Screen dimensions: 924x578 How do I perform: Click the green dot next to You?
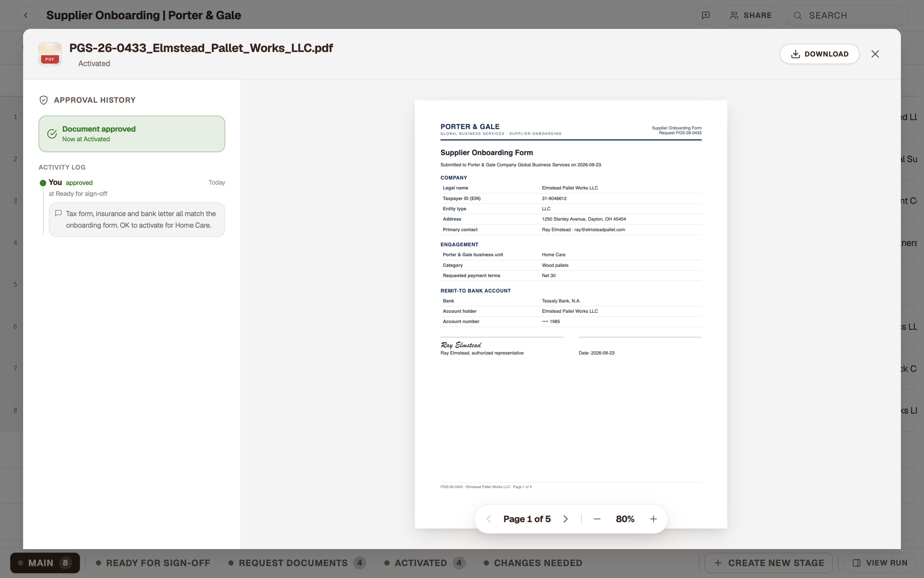click(x=43, y=183)
